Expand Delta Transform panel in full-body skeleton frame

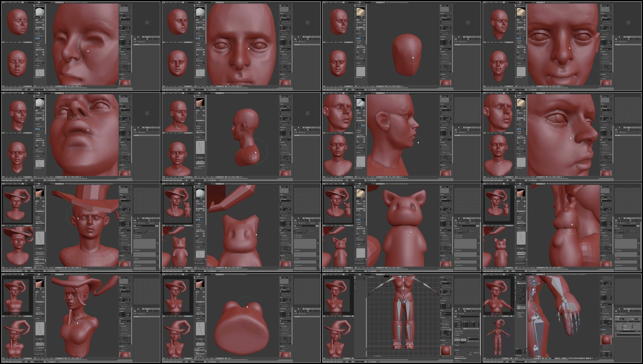459,331
